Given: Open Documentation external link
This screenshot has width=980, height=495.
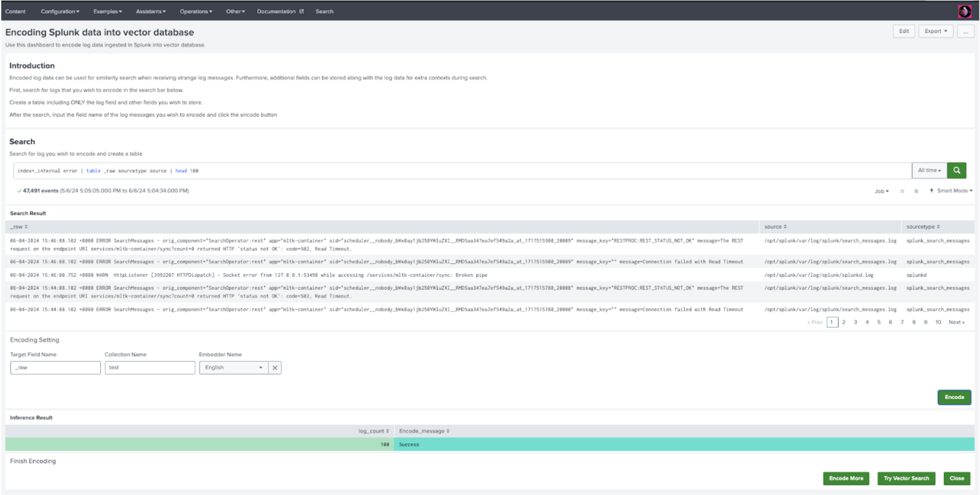Looking at the screenshot, I should pyautogui.click(x=280, y=11).
